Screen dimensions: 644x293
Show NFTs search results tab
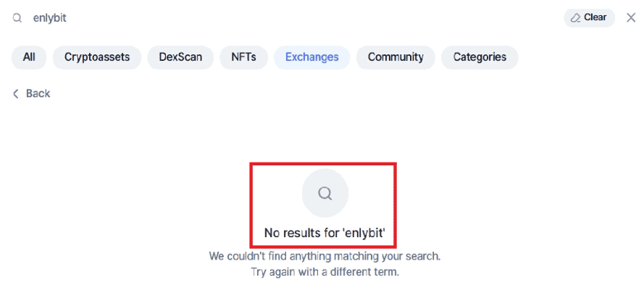coord(243,57)
